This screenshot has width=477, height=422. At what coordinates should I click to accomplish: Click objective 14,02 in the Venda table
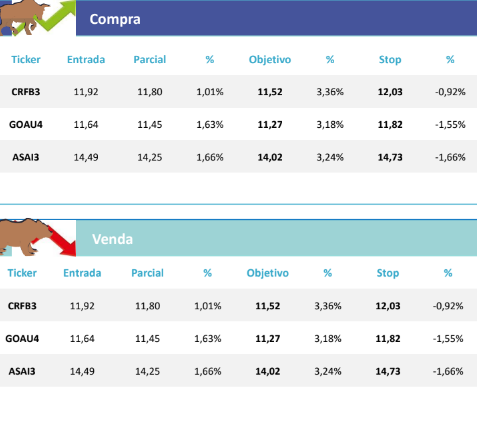tap(268, 371)
